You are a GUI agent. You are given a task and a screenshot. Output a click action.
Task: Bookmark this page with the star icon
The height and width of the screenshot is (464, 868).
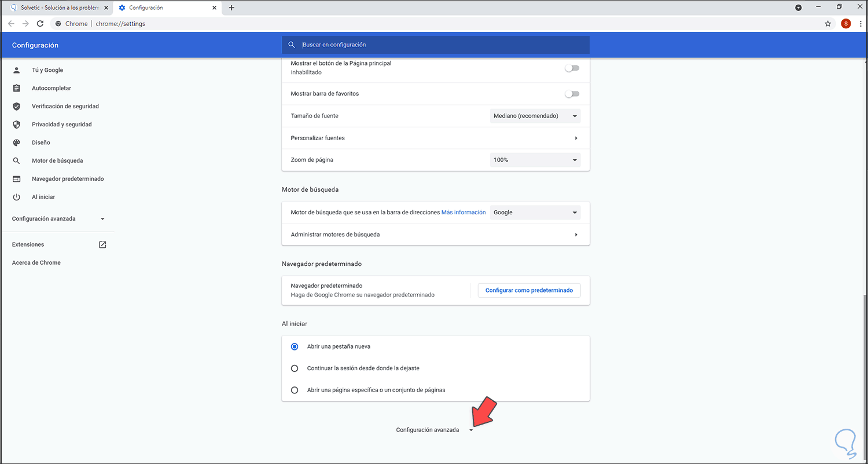pos(827,24)
